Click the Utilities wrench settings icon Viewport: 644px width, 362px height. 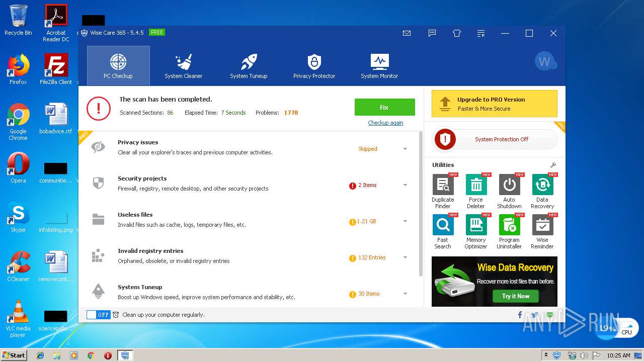pos(553,165)
